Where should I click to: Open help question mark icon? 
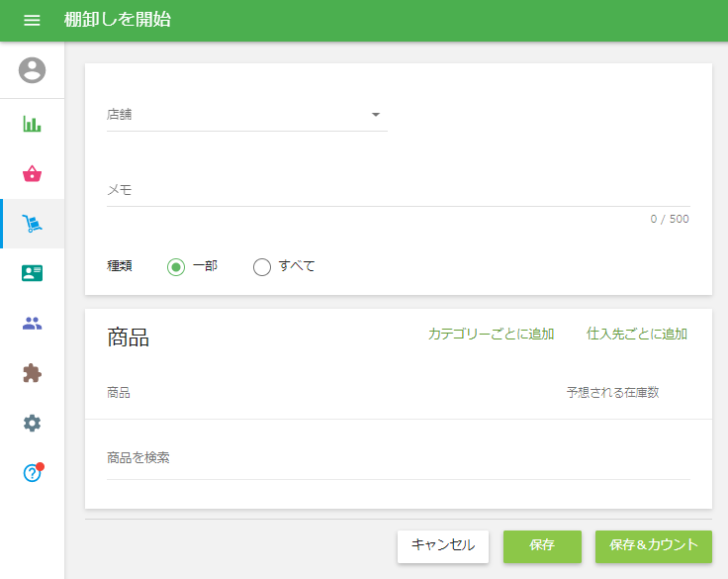click(x=32, y=473)
